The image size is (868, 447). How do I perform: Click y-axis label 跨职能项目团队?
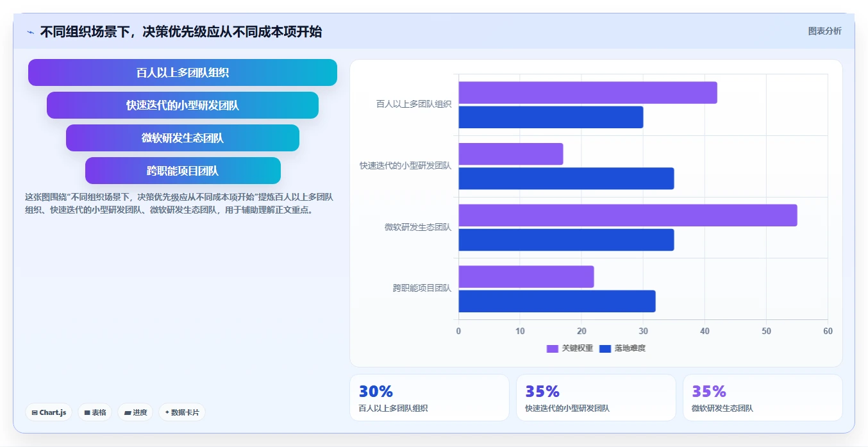click(422, 288)
